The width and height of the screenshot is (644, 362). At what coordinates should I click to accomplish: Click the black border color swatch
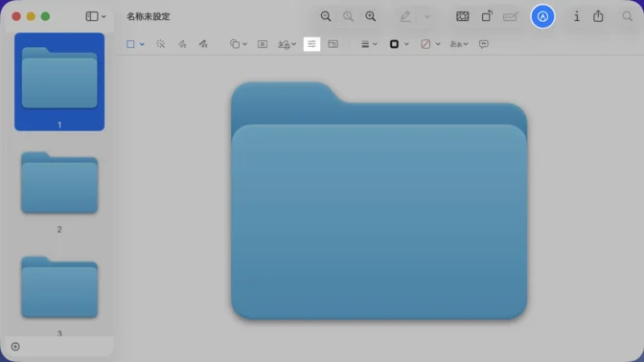click(394, 44)
